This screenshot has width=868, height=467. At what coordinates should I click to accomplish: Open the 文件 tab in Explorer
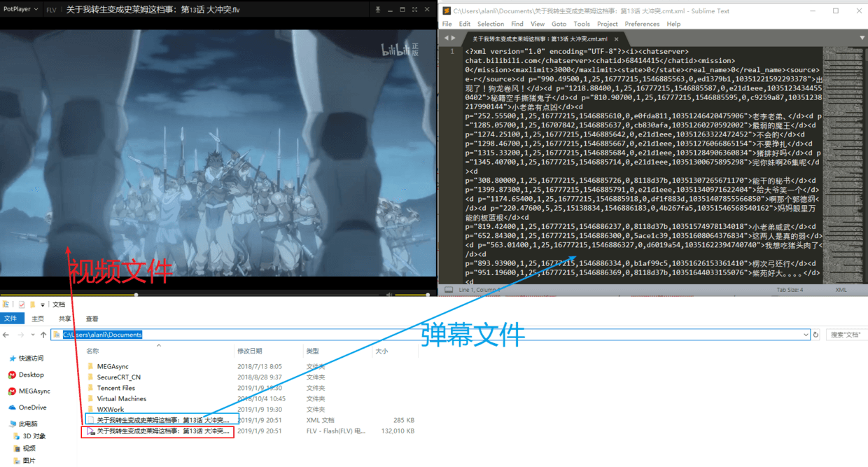click(x=10, y=319)
